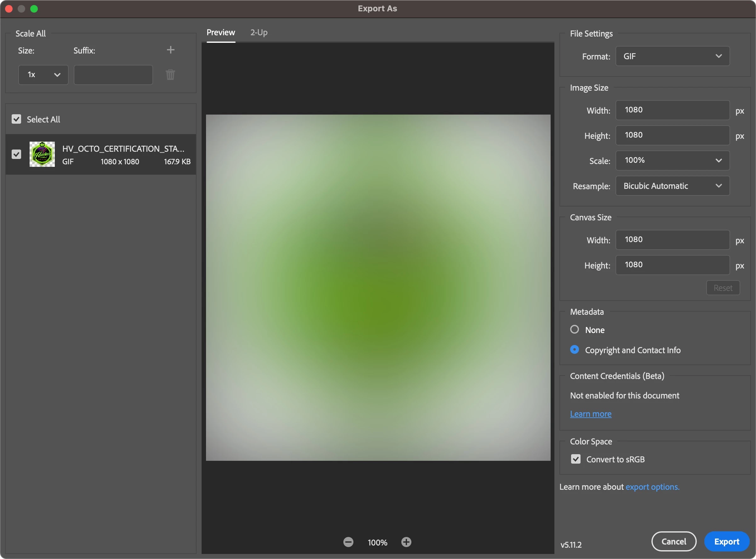This screenshot has height=559, width=756.
Task: Click the trash icon to delete scale
Action: coord(170,75)
